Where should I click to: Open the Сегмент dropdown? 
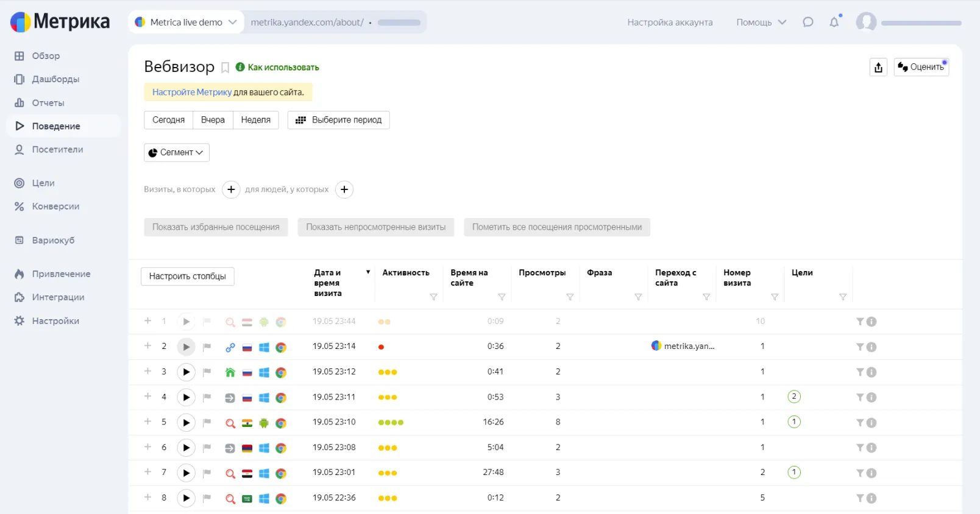pyautogui.click(x=177, y=152)
